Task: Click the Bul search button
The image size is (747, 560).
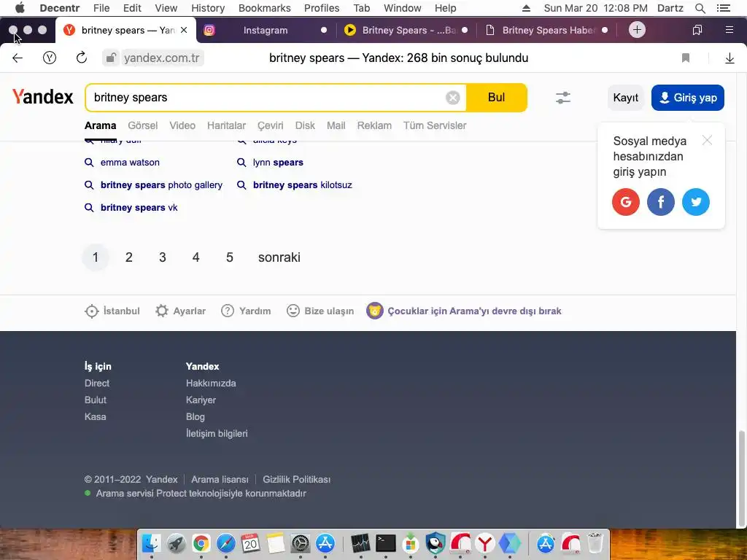Action: [496, 98]
